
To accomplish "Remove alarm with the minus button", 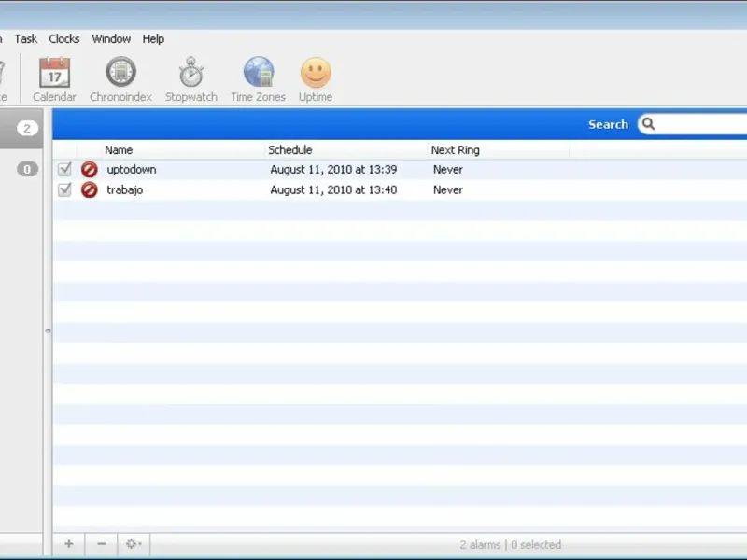I will (102, 544).
